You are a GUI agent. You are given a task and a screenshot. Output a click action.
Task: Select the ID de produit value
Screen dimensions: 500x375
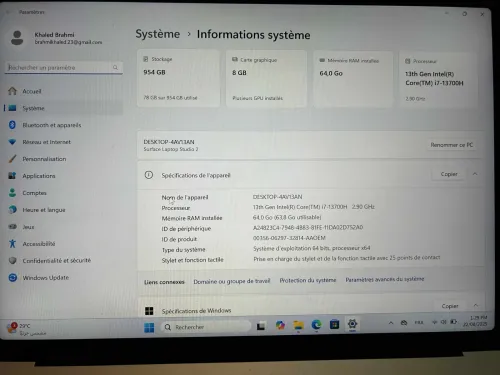(289, 238)
